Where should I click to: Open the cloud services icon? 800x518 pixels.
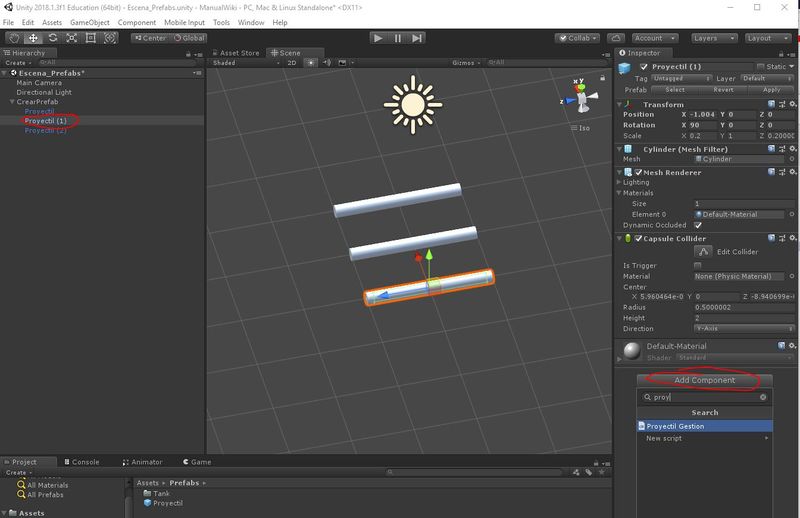pos(616,38)
